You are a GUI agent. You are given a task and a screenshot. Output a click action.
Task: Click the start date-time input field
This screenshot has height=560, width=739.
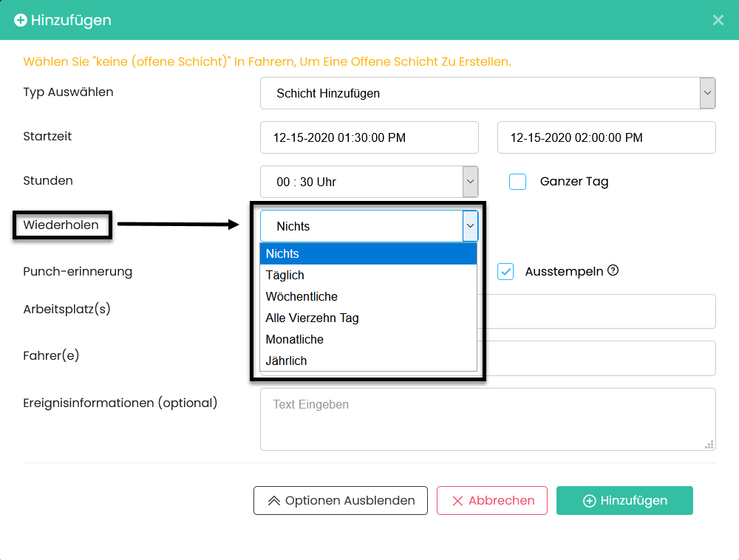(x=369, y=137)
